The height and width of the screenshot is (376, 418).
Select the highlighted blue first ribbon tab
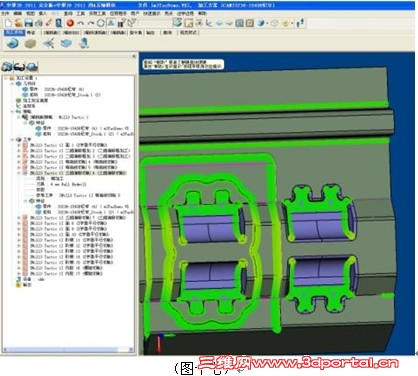pos(14,32)
